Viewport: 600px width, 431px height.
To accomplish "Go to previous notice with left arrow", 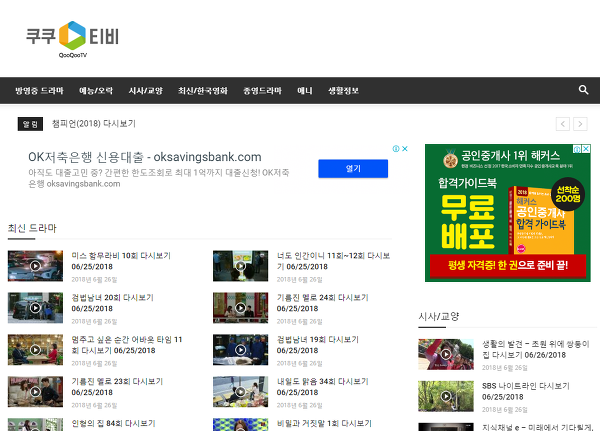I will [562, 124].
